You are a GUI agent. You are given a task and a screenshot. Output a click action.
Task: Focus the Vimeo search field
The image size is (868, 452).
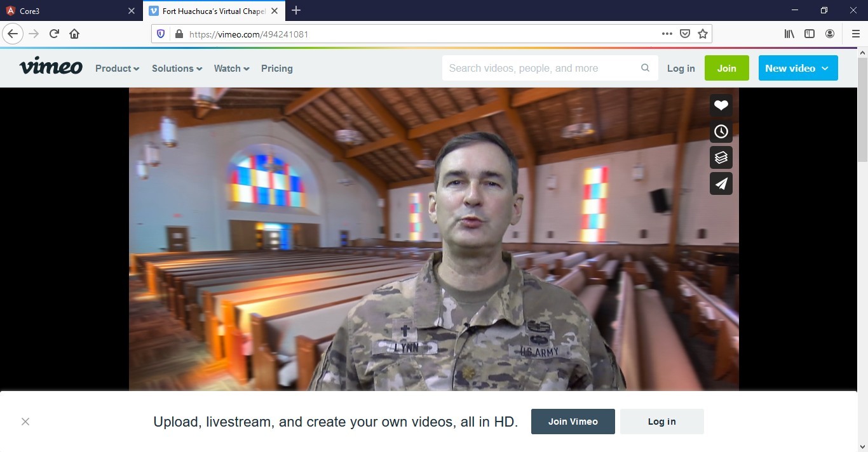(x=550, y=68)
